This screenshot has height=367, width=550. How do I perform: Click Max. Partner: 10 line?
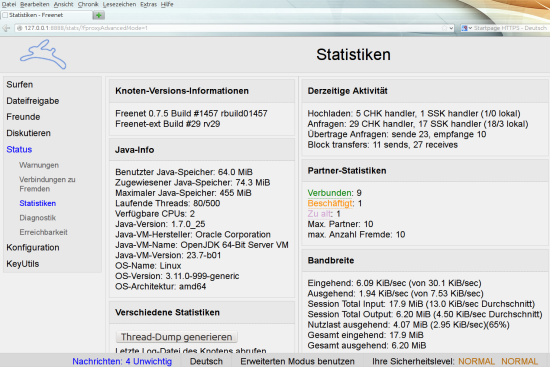click(340, 224)
